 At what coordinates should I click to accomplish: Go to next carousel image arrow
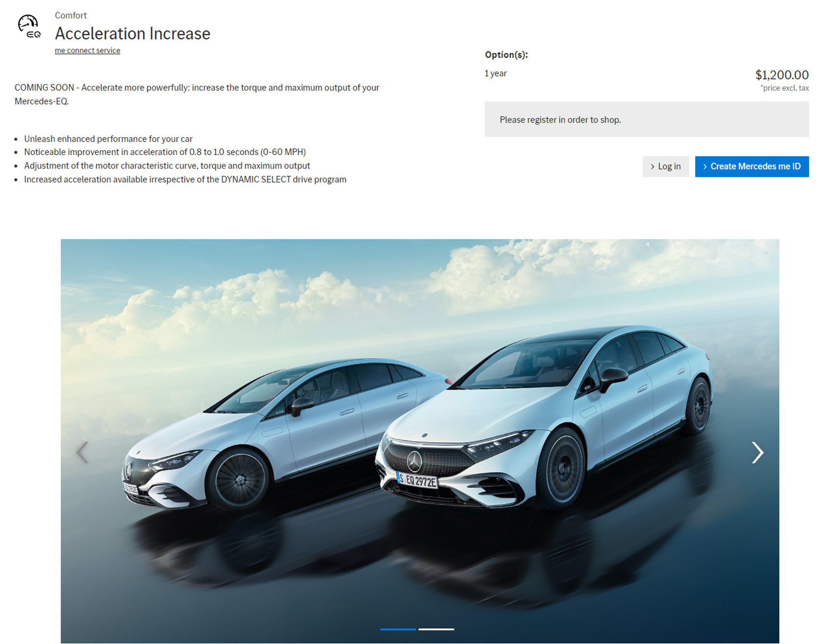[x=757, y=452]
